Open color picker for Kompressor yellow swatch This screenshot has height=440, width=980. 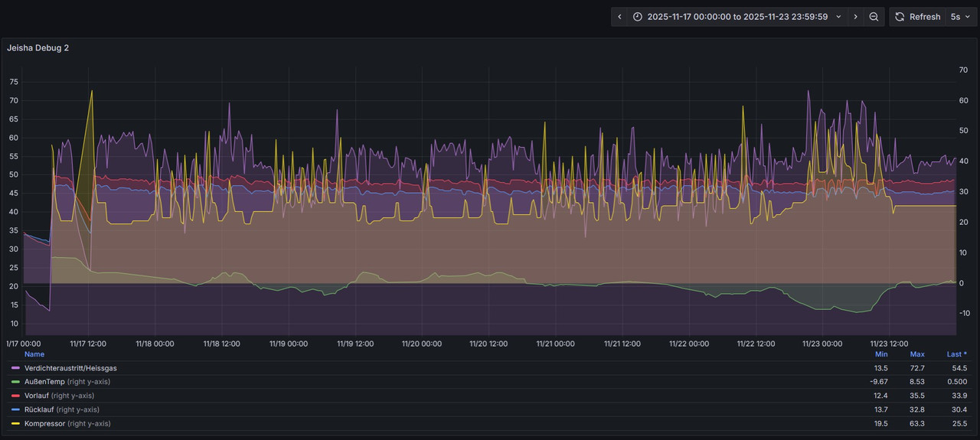(x=15, y=423)
